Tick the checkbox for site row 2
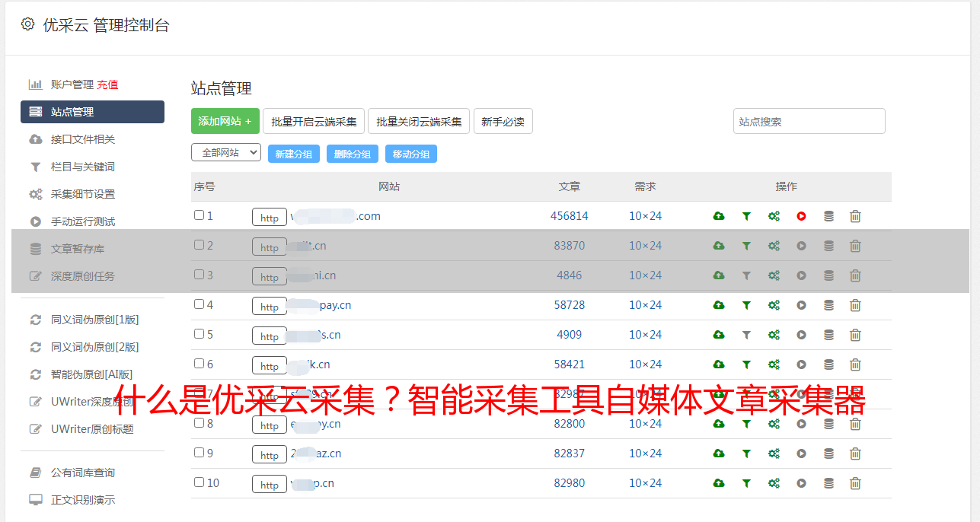The width and height of the screenshot is (980, 522). tap(199, 245)
